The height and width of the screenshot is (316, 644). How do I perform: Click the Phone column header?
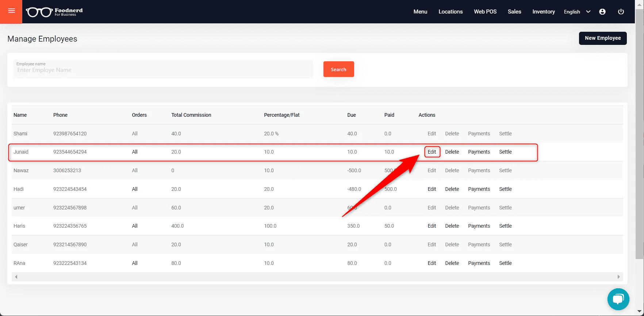point(60,115)
